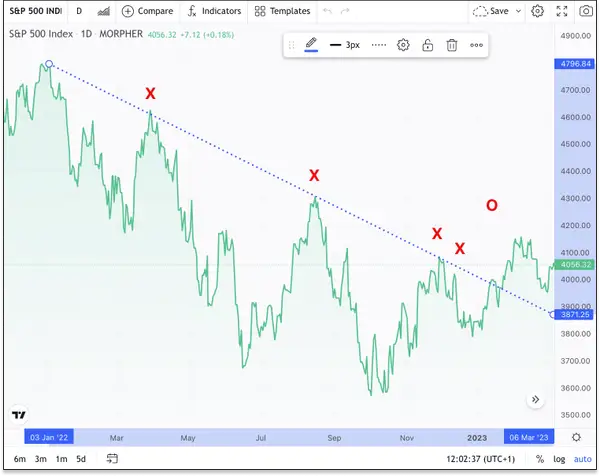Select the trend line end anchor at 3871.25
The width and height of the screenshot is (600, 476).
(x=552, y=315)
